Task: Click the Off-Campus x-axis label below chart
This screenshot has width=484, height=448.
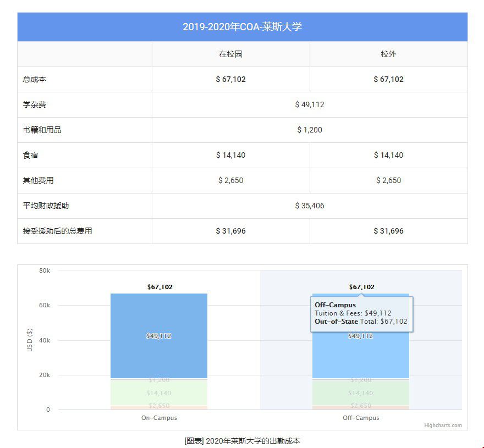Action: 361,418
